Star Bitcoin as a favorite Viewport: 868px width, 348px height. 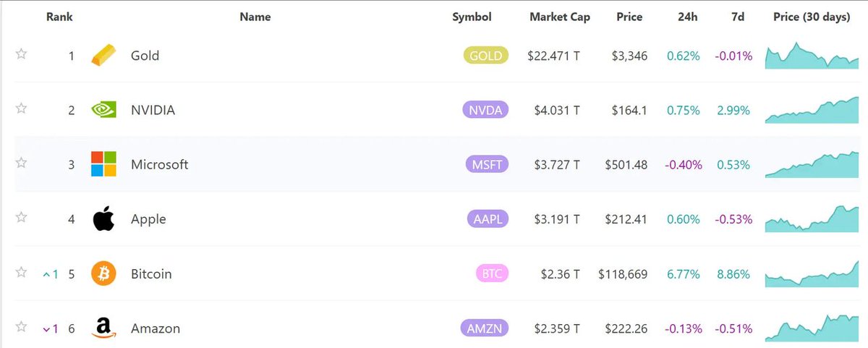point(22,272)
